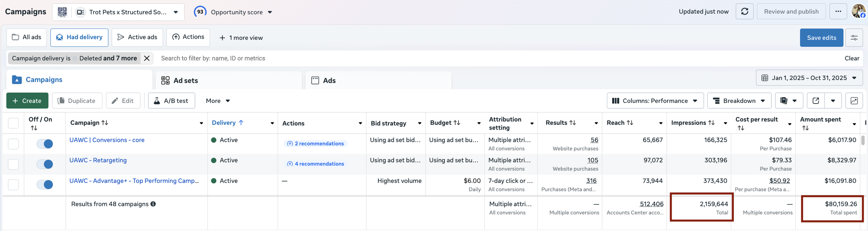Click the Ad sets grid icon
868x231 pixels.
165,81
